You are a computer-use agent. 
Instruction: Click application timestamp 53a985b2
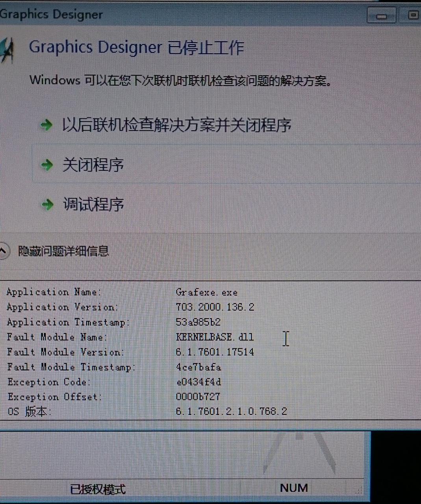(198, 322)
